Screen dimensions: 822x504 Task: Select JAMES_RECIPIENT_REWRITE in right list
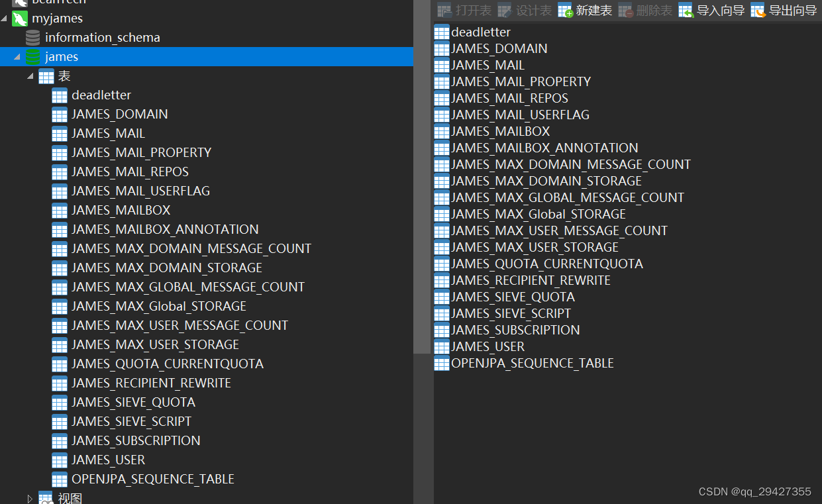531,280
